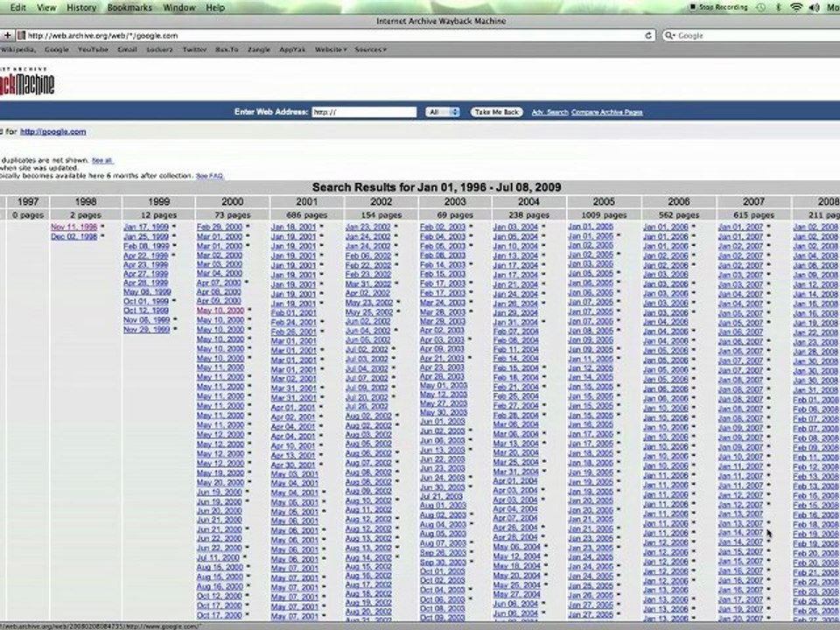Open the Adv. Search link
Screen dimensions: 840x630
pyautogui.click(x=549, y=112)
